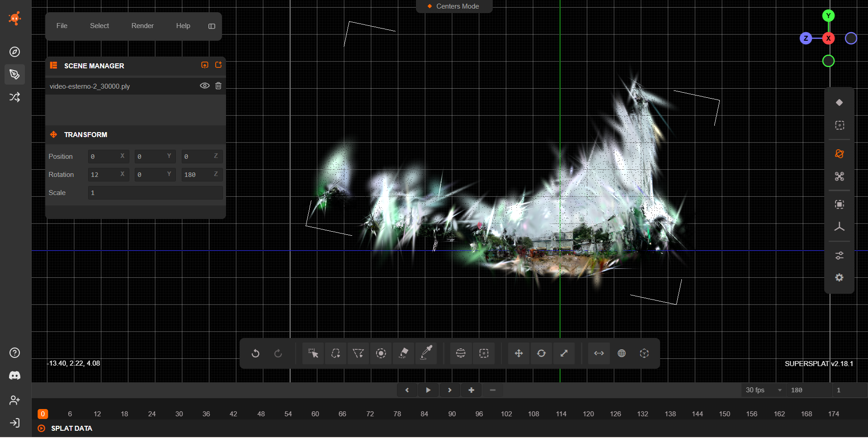Select the lasso selection tool
Image resolution: width=868 pixels, height=438 pixels.
(x=335, y=353)
